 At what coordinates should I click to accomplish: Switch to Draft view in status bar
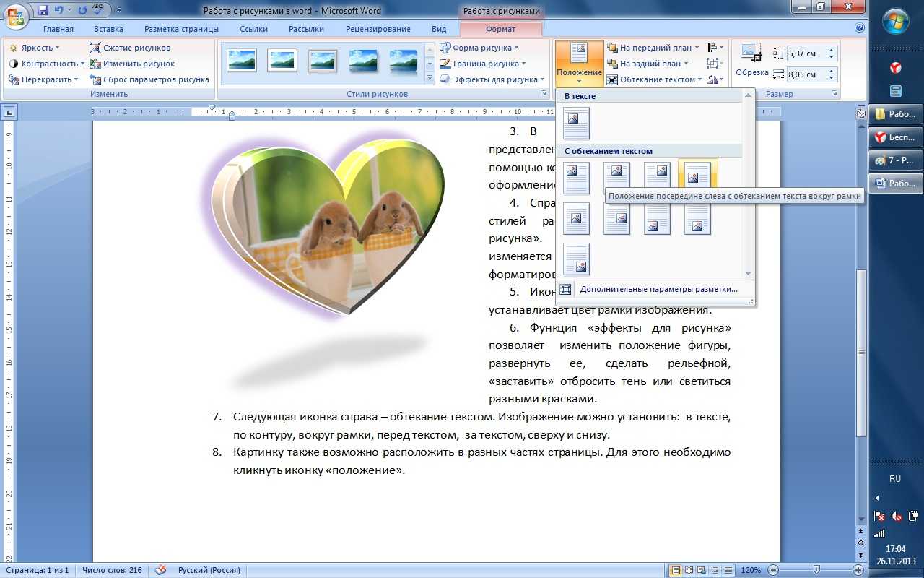point(728,570)
